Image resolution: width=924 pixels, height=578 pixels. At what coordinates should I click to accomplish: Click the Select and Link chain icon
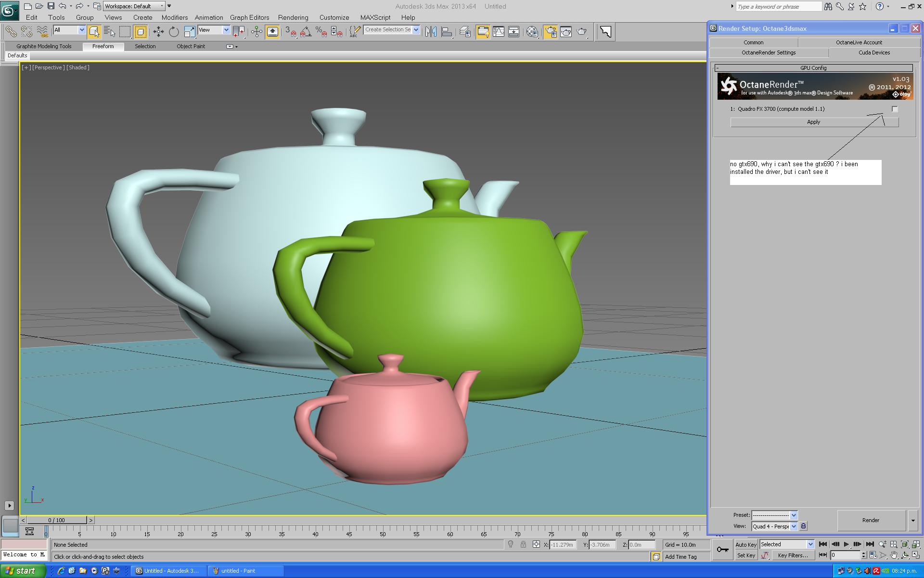click(x=11, y=32)
